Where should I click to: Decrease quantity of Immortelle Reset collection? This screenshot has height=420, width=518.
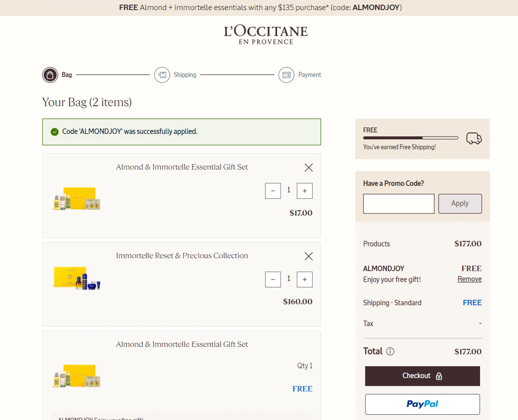[273, 279]
